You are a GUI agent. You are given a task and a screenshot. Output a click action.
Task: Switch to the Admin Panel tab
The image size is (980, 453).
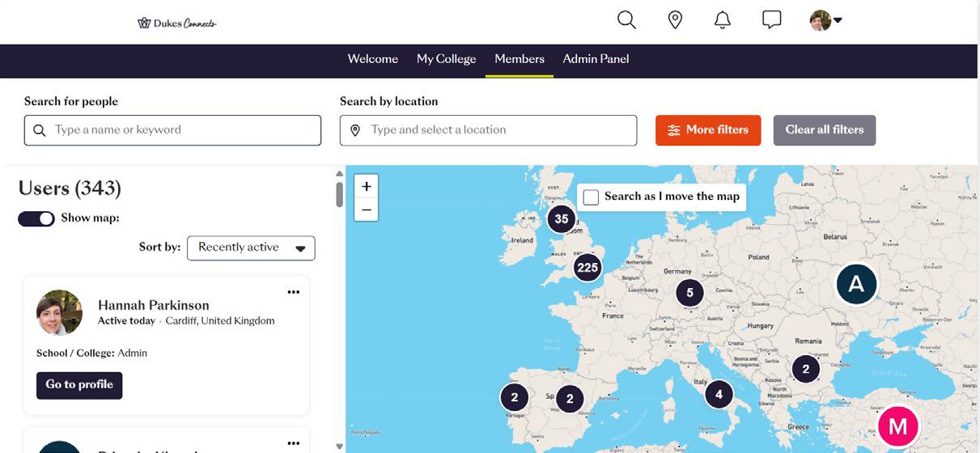tap(596, 59)
